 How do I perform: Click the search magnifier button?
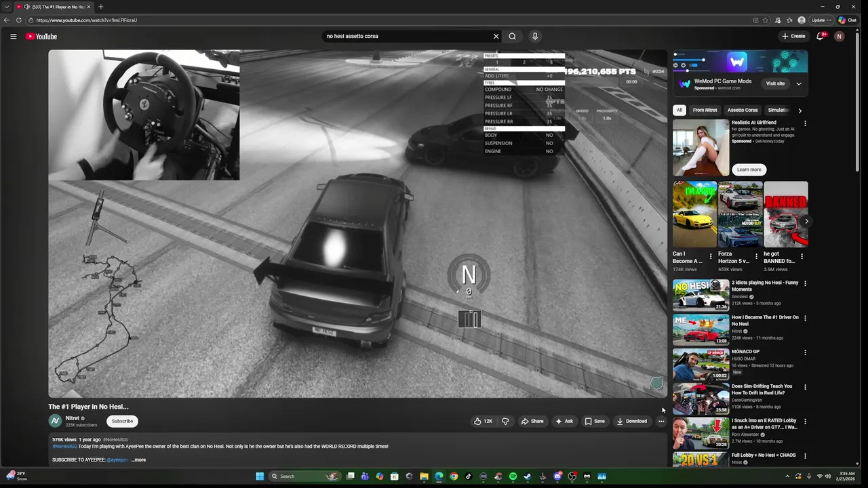pyautogui.click(x=512, y=37)
